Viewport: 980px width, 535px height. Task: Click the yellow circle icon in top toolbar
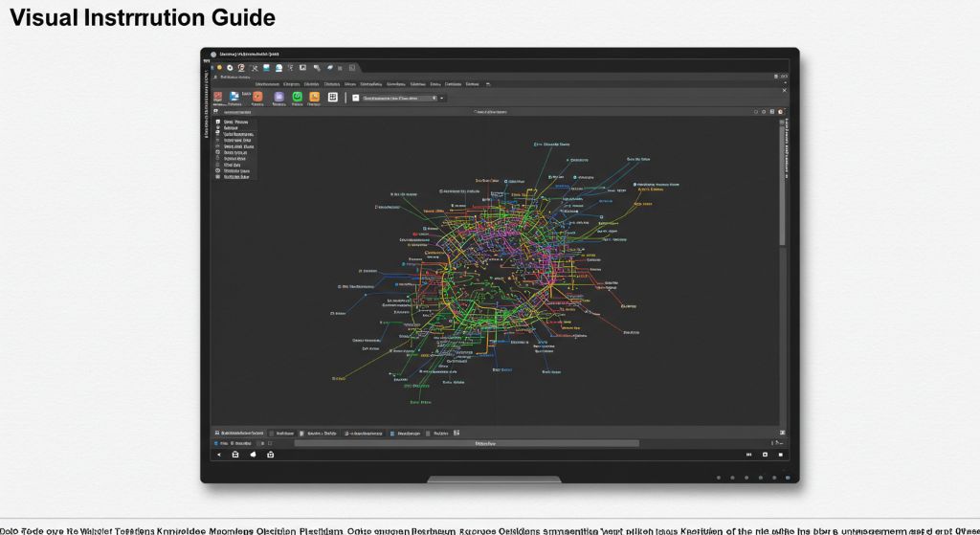(219, 68)
